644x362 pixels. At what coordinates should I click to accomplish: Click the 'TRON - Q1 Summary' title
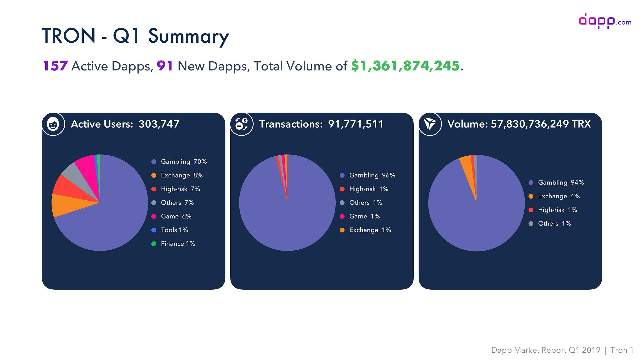136,36
